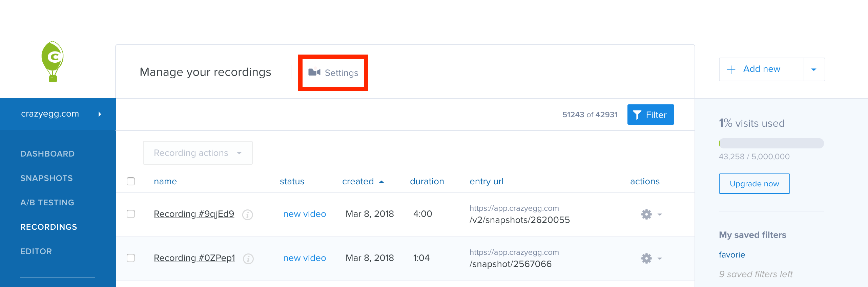This screenshot has width=868, height=287.
Task: Click info icon beside Recording #0ZPep1
Action: pos(248,259)
